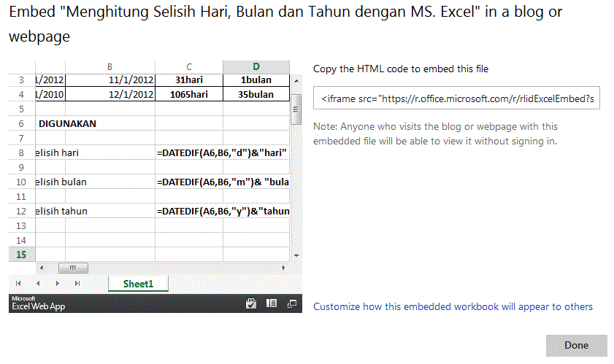Select row 14 header
The width and height of the screenshot is (614, 364).
21,240
